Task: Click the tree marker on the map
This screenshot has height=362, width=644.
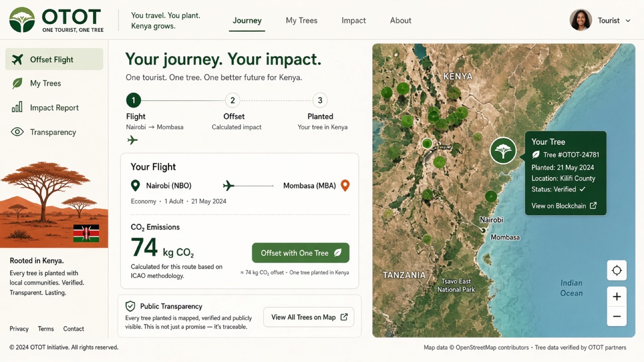Action: coord(503,151)
